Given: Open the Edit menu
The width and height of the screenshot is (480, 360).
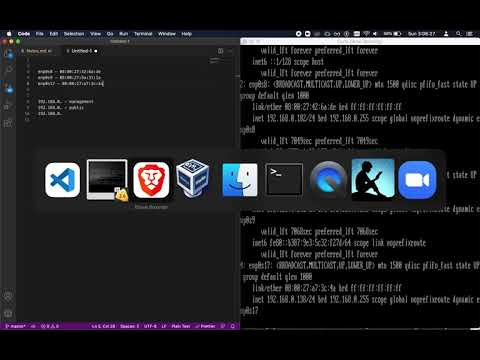Looking at the screenshot, I should [54, 34].
